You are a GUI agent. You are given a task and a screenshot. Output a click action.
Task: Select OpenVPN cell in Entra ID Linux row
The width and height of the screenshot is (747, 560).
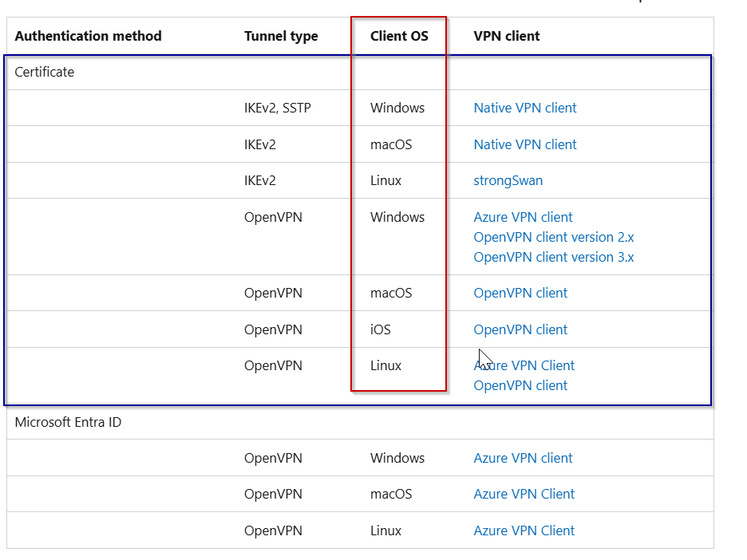pos(273,531)
